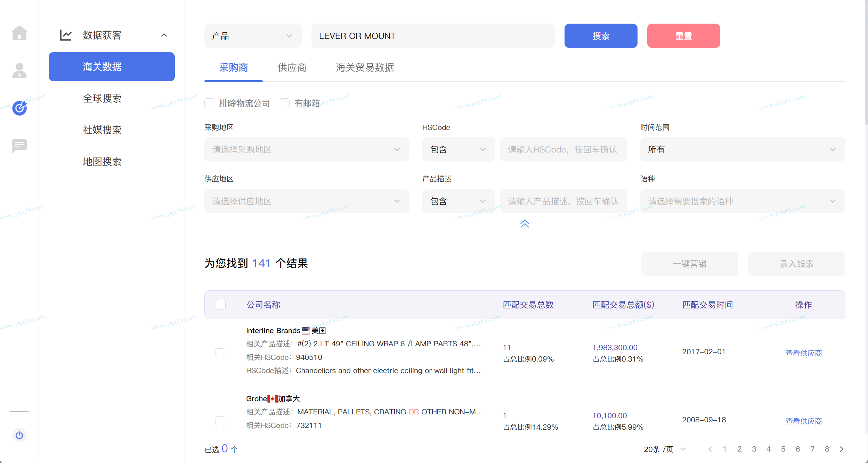The width and height of the screenshot is (868, 463).
Task: Collapse filters with double-chevron up icon
Action: (x=525, y=224)
